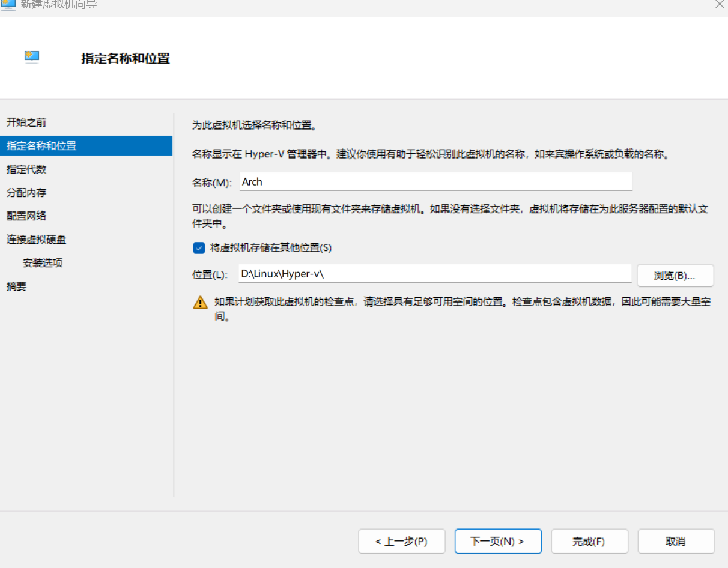
Task: Click the wizard window title bar icon
Action: 8,5
